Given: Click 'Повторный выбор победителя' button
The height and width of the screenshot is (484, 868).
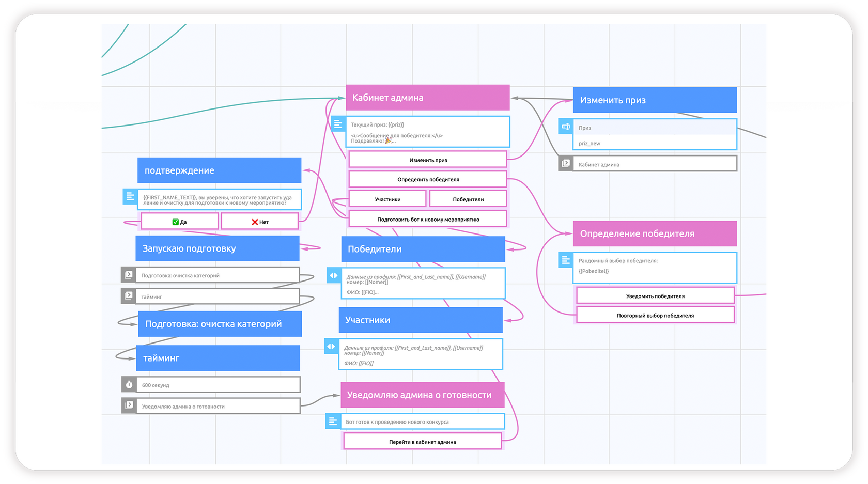Looking at the screenshot, I should point(655,315).
